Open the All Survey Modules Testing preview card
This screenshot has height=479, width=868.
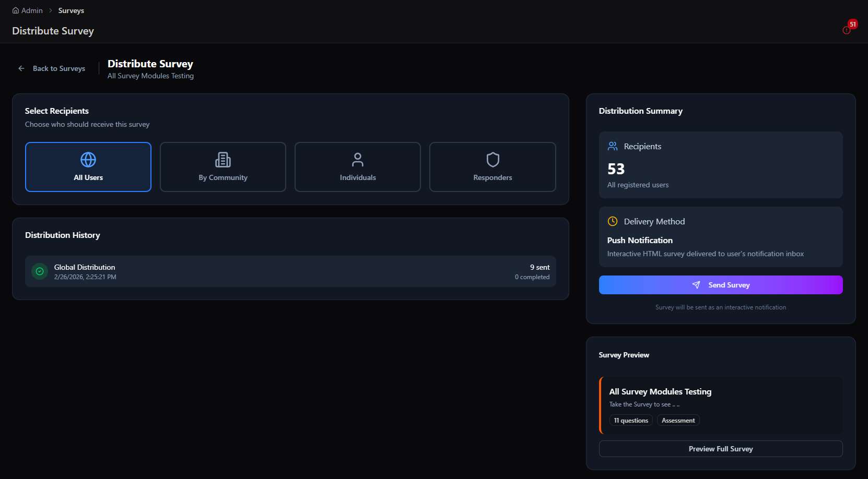721,405
